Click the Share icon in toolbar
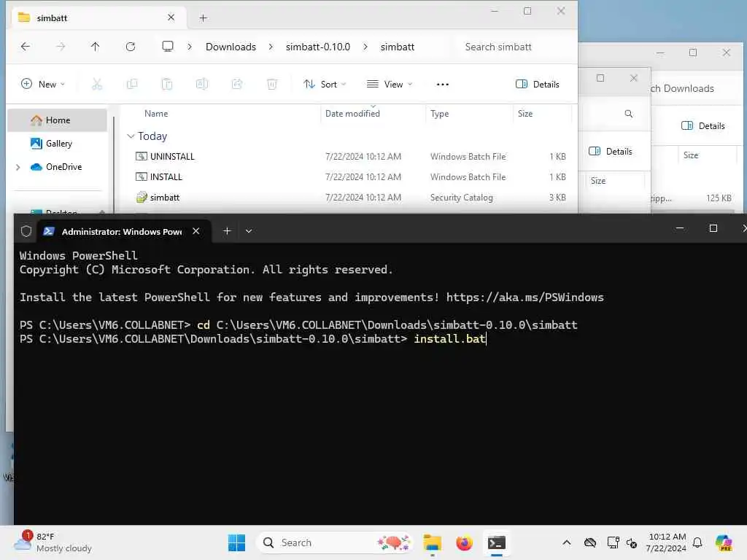The height and width of the screenshot is (560, 747). (237, 85)
